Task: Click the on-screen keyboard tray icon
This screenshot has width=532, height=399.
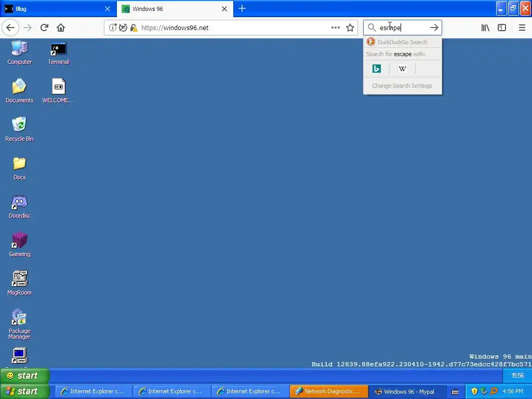Action: [455, 392]
